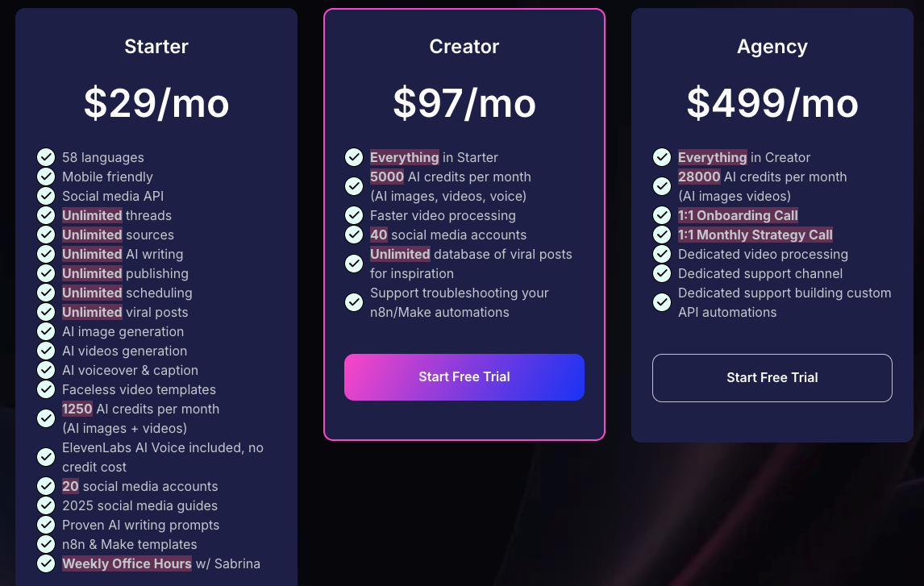Screen dimensions: 924x586
Task: Select the checkmark next to Mobile friendly
Action: [x=46, y=177]
